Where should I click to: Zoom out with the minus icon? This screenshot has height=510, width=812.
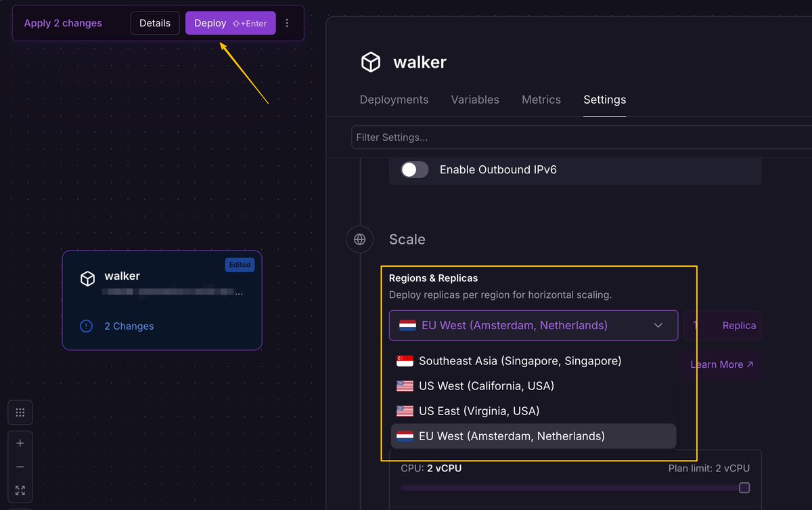click(x=20, y=467)
